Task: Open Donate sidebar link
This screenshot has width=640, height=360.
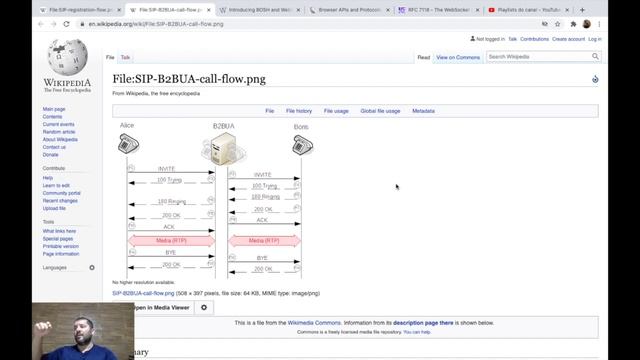Action: click(50, 155)
